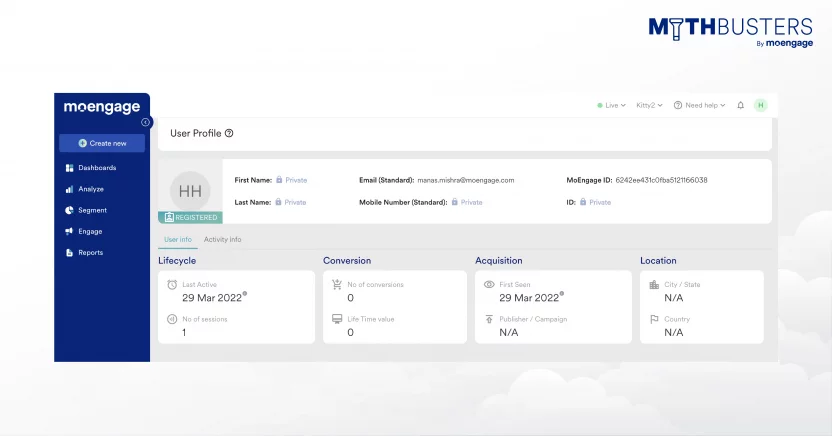Click the Lifecycle section heading
Image resolution: width=832 pixels, height=436 pixels.
pos(177,261)
